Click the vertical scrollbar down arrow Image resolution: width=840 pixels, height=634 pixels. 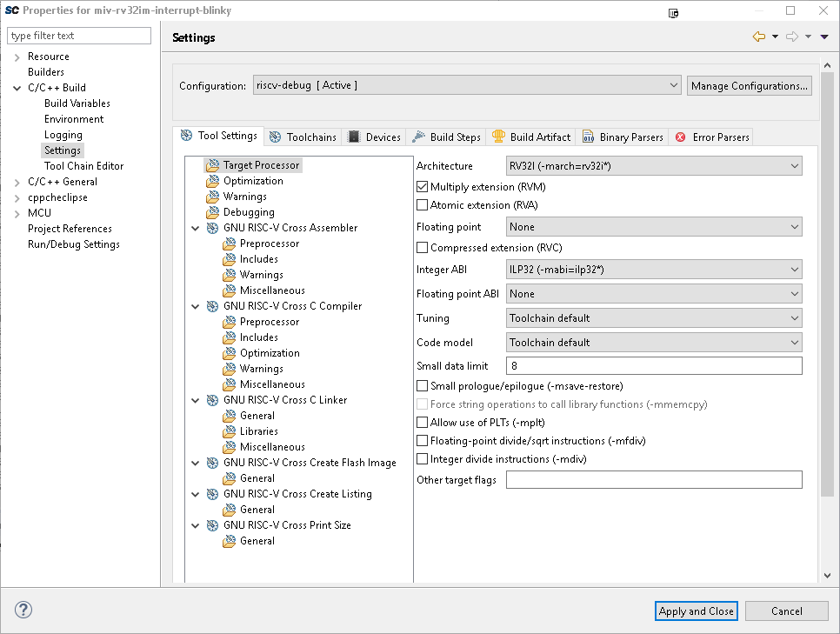click(x=827, y=576)
